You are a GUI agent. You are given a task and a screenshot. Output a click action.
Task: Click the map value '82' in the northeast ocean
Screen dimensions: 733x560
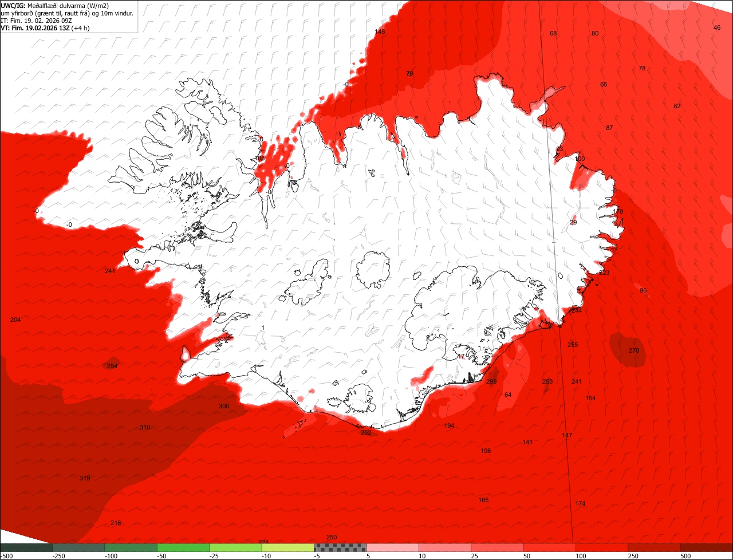[677, 106]
